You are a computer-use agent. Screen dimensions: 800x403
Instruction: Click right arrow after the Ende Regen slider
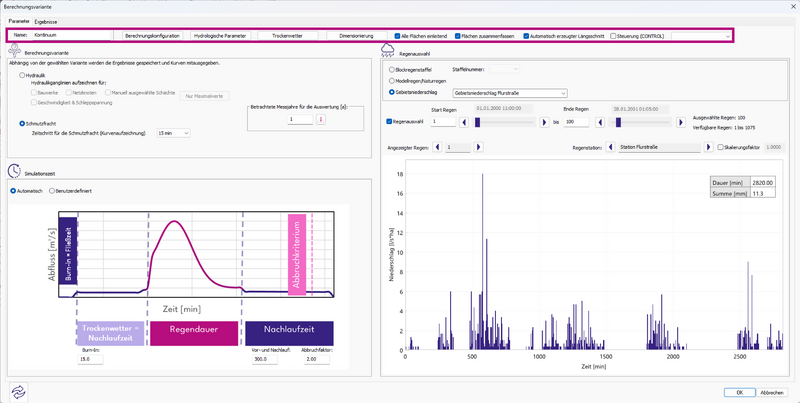(681, 122)
